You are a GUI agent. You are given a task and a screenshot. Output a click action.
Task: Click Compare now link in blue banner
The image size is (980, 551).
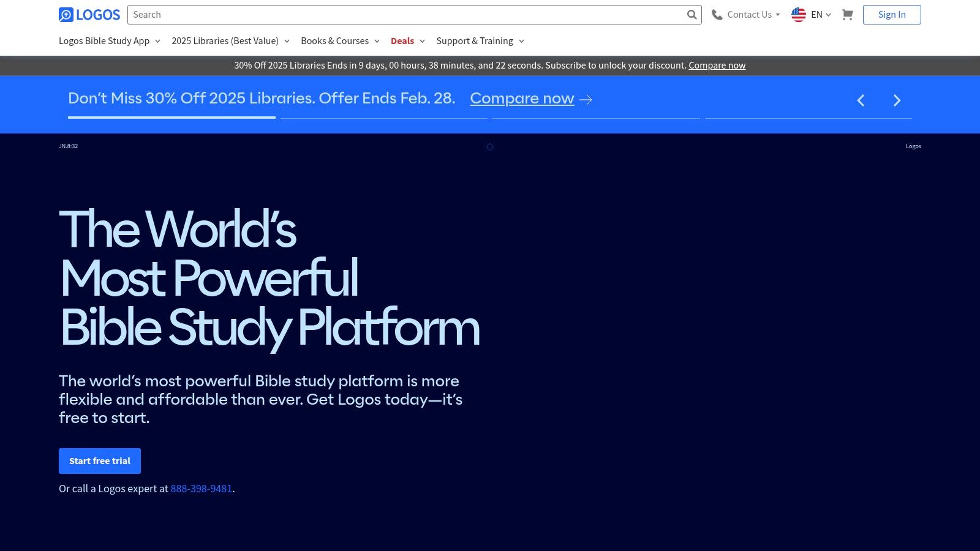522,99
